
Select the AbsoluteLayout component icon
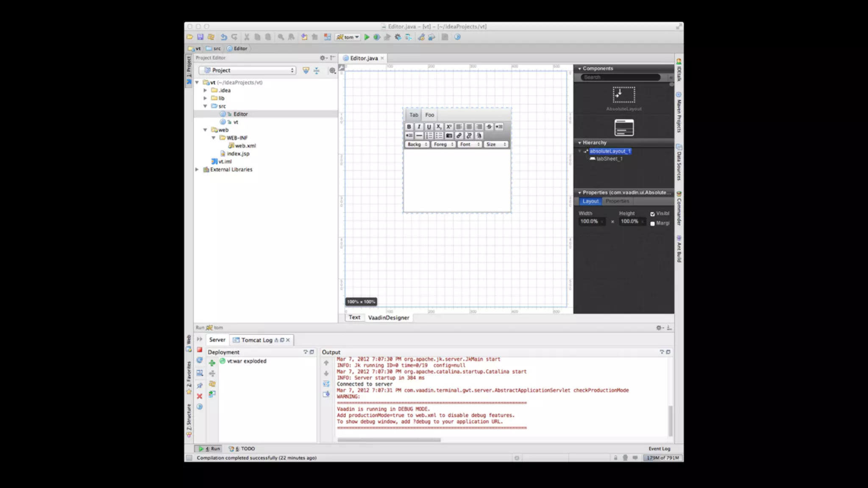click(x=623, y=95)
